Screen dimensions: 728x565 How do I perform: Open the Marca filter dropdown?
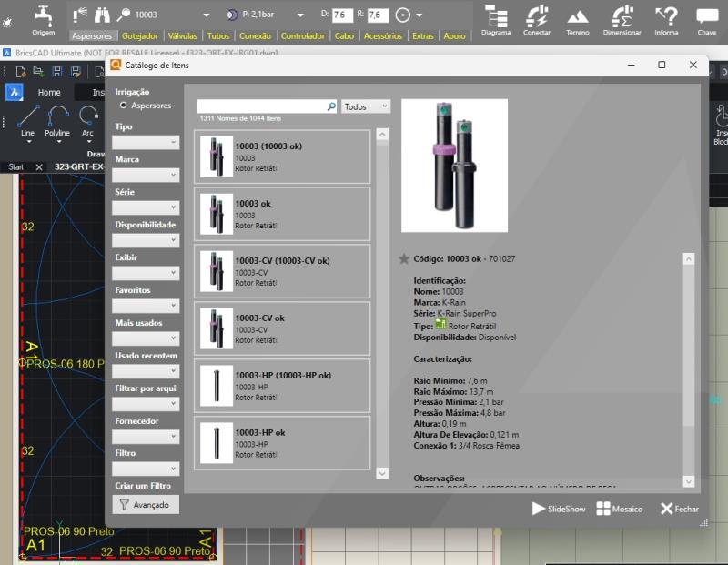(146, 176)
